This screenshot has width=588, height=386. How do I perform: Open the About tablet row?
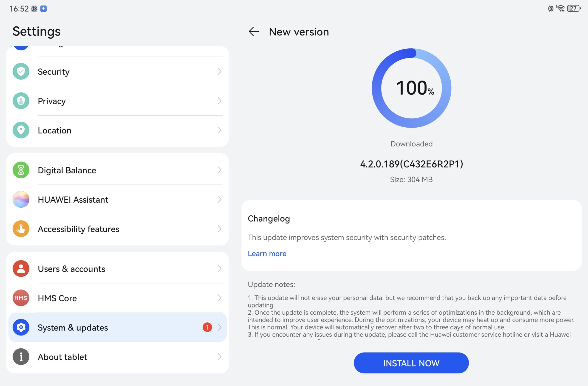[118, 357]
